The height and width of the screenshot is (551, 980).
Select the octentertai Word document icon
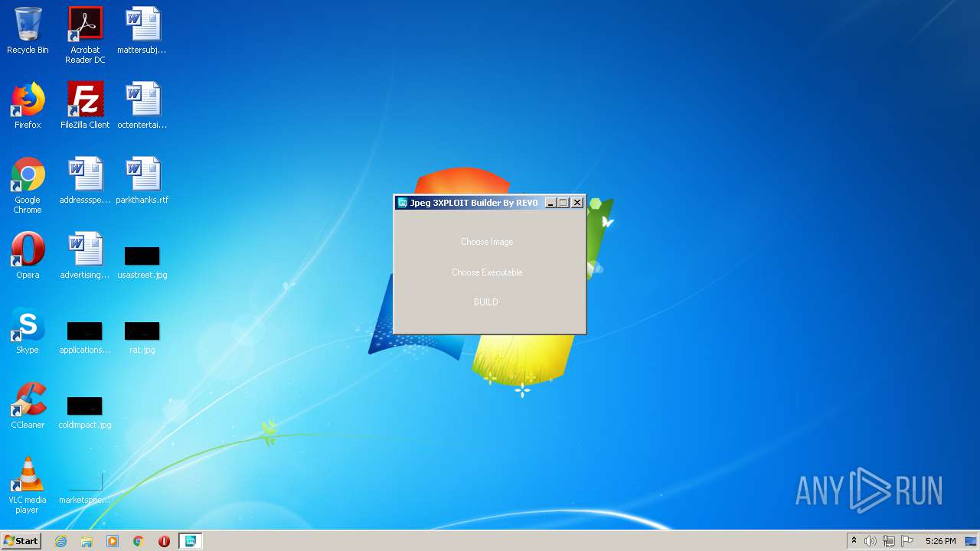pos(142,106)
